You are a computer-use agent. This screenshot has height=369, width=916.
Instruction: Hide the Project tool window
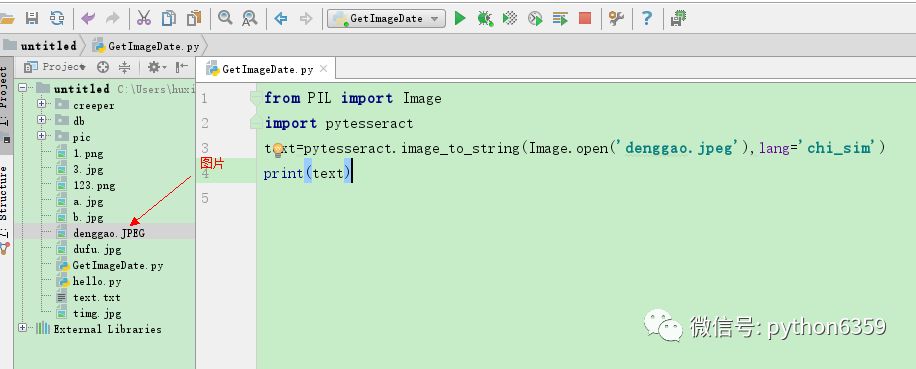pos(182,67)
